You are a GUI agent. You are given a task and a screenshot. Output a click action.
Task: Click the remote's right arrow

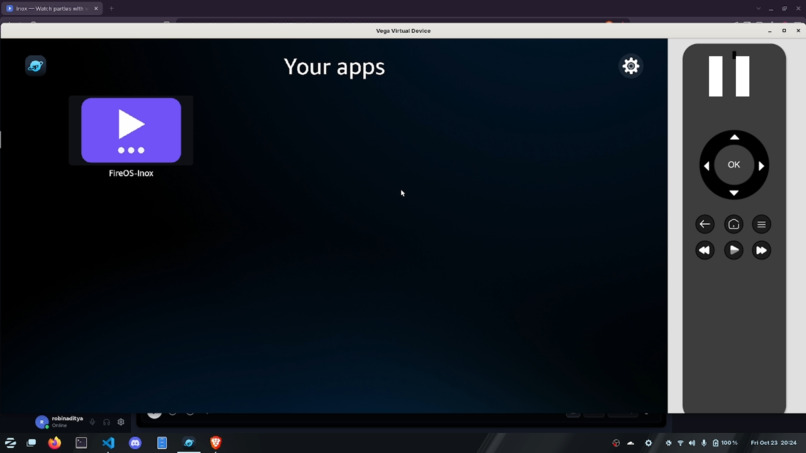click(x=761, y=166)
